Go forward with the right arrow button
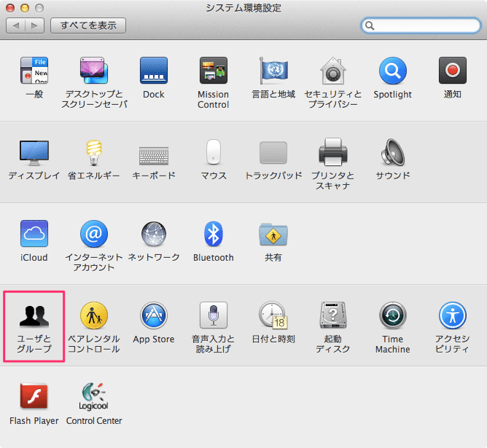This screenshot has height=448, width=487. 34,25
